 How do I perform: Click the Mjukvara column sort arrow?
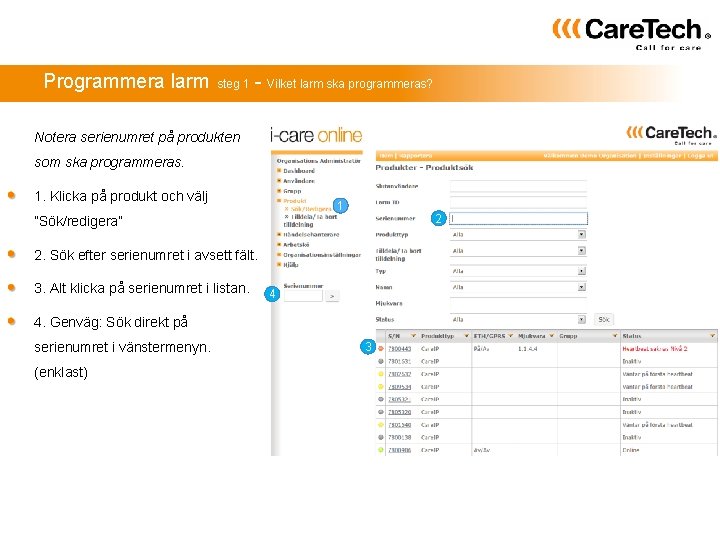[x=551, y=336]
